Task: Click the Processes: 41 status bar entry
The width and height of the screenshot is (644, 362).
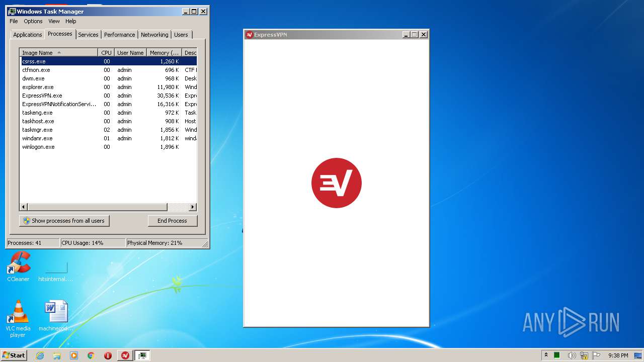Action: pos(33,243)
